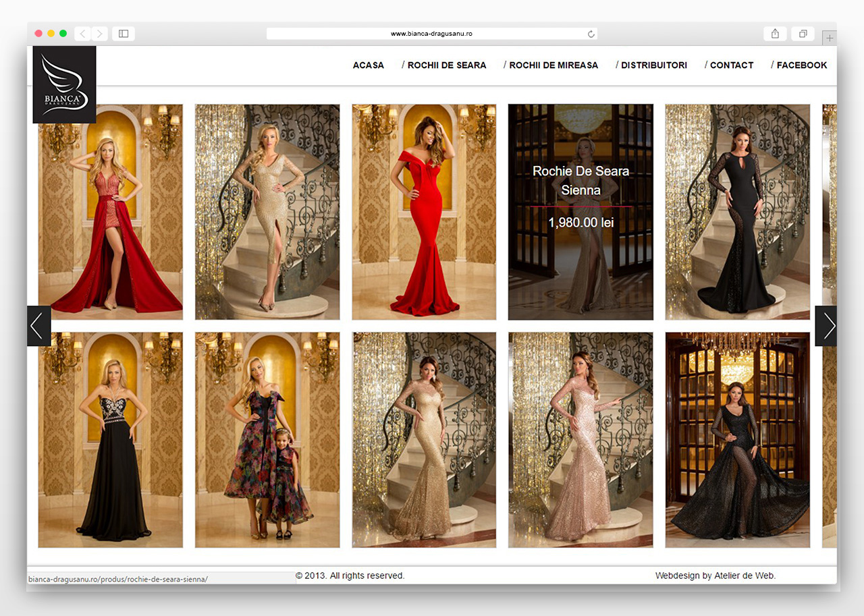Go forward with the browser forward arrow

99,33
